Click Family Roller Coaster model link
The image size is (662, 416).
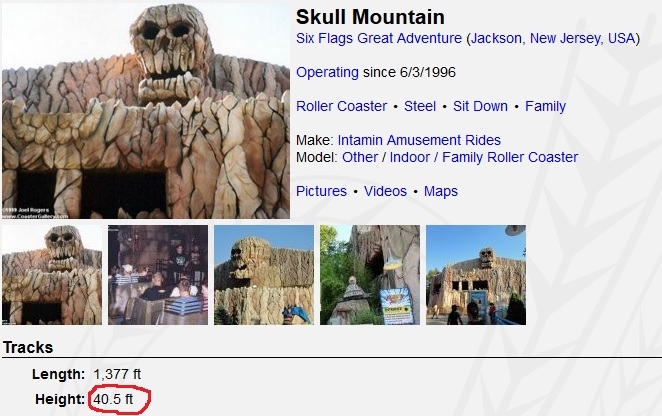(510, 157)
